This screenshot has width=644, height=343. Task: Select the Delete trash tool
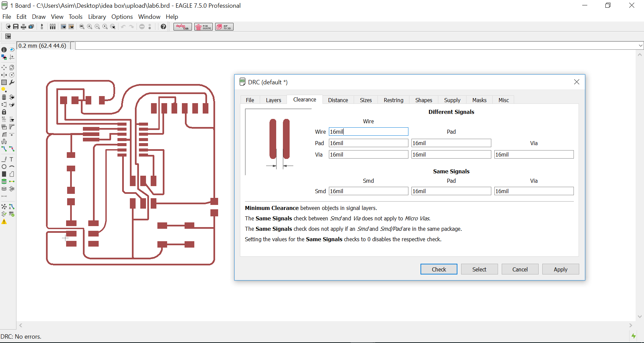4,97
